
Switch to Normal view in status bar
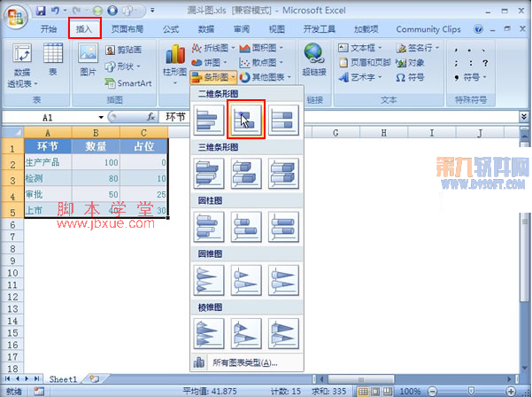(363, 391)
